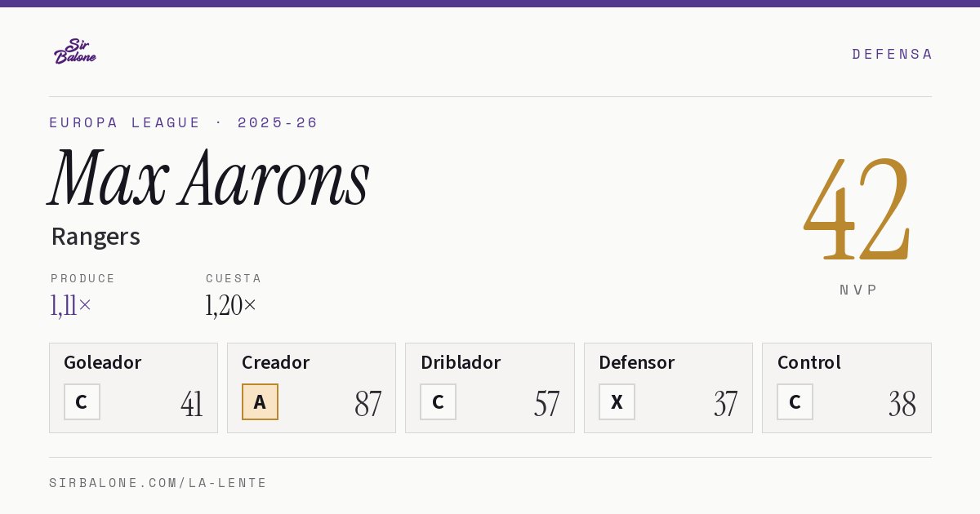This screenshot has height=514, width=980.
Task: Select the highlighted A grade badge in Creador
Action: pyautogui.click(x=260, y=401)
